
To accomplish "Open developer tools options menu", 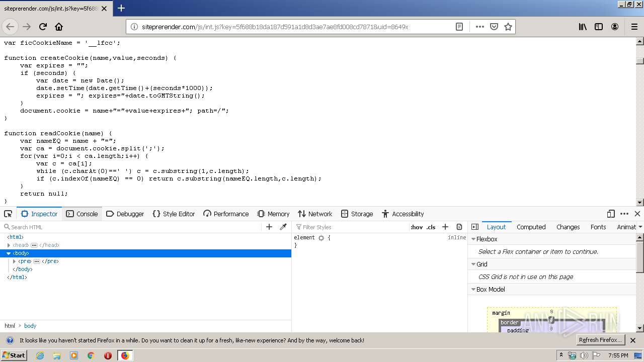I will pos(624,214).
